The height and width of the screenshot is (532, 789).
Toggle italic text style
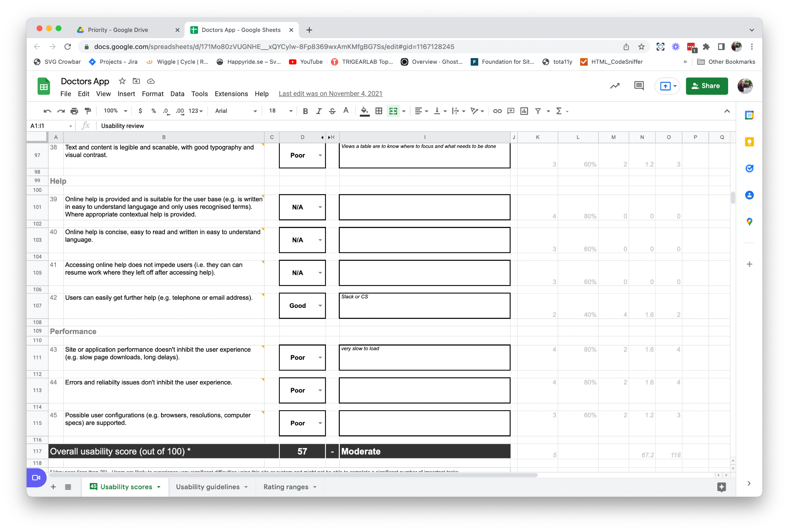click(x=319, y=111)
